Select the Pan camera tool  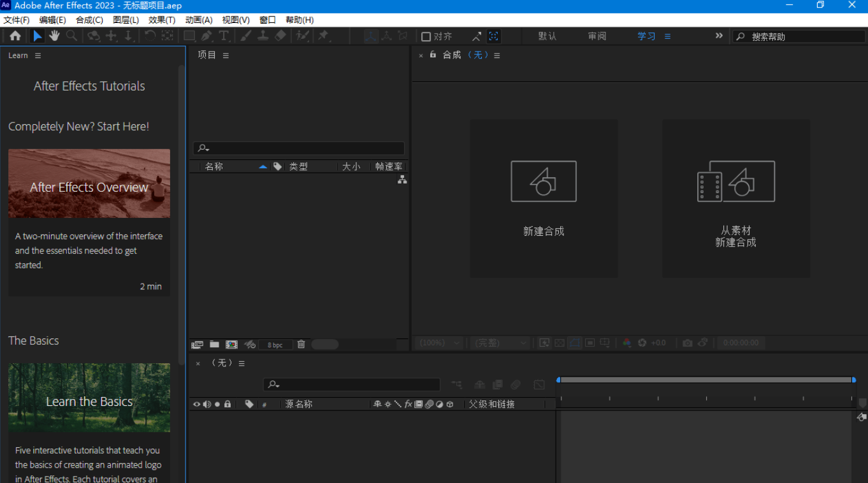112,36
